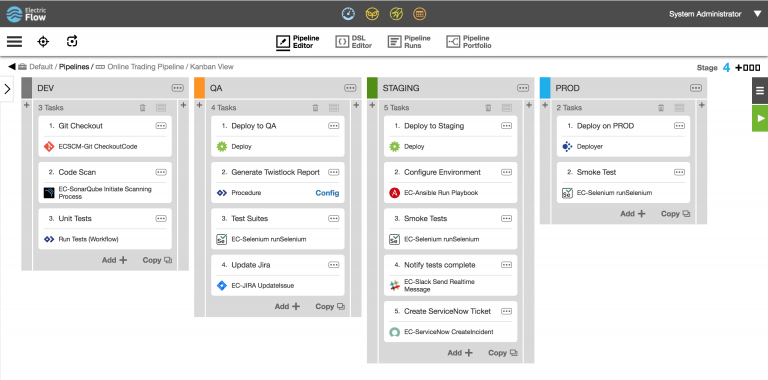Click the Slack icon under Notify tests complete
Screen dimensions: 768x380
[x=394, y=286]
